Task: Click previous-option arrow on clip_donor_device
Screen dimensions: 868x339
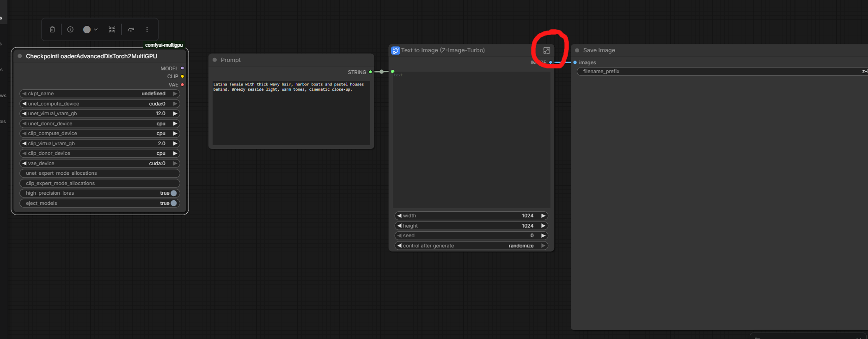Action: coord(24,154)
